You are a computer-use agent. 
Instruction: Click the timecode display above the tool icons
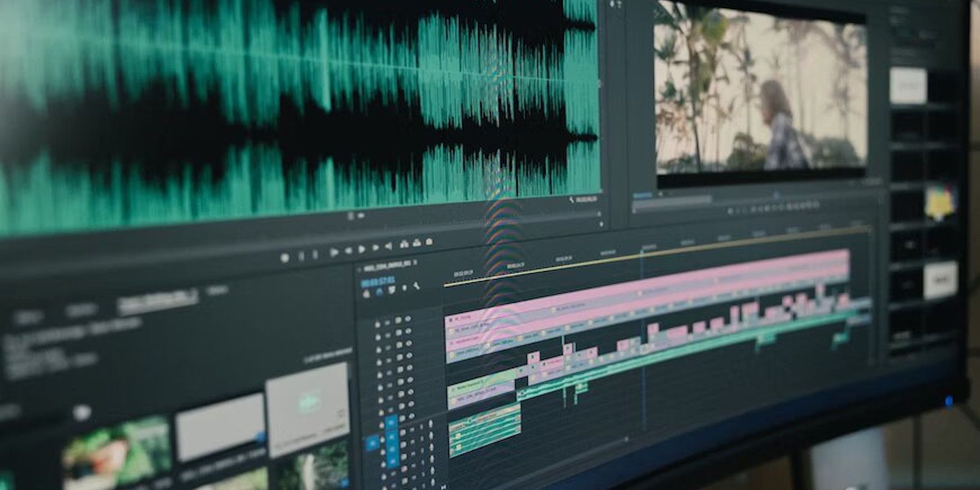378,282
